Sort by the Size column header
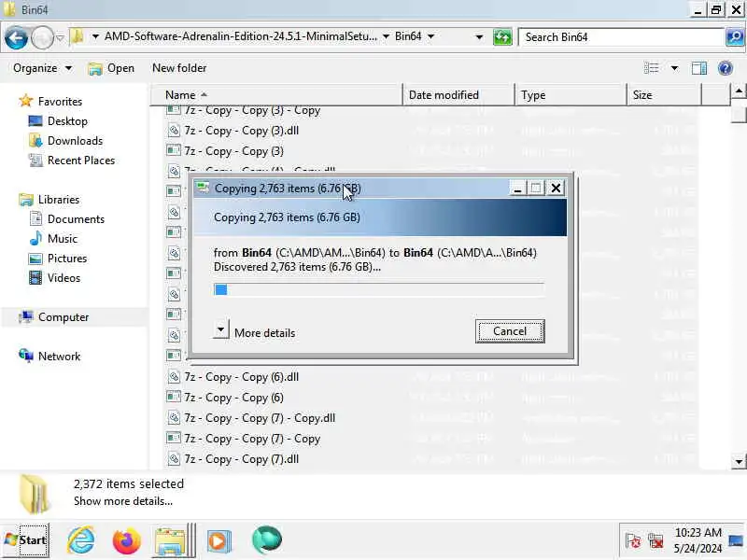 coord(664,95)
